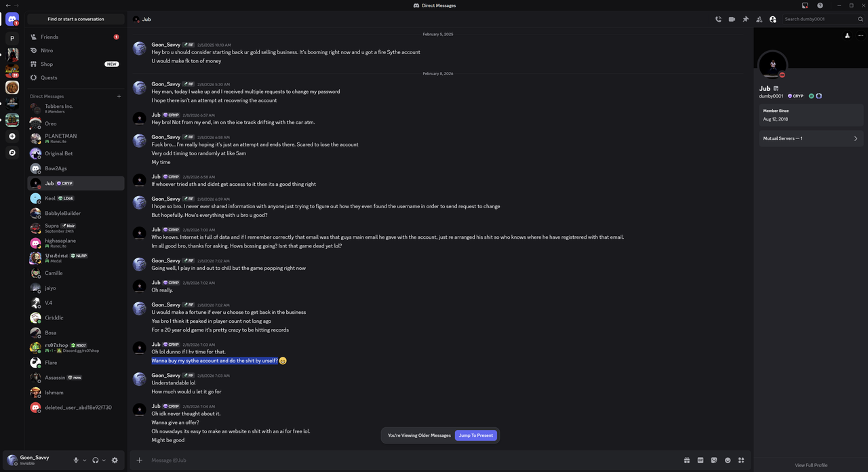Open pinned messages via the pin icon
Screen dimensions: 868x472
coord(745,19)
